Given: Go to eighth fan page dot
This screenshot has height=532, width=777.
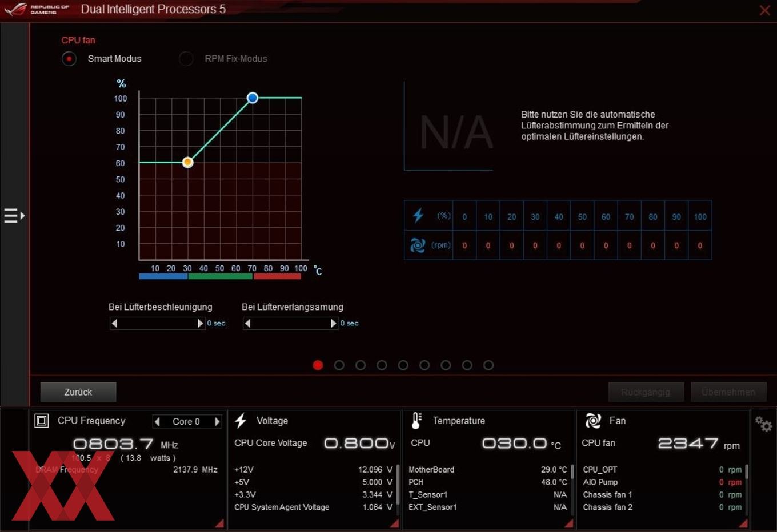Looking at the screenshot, I should pos(467,365).
